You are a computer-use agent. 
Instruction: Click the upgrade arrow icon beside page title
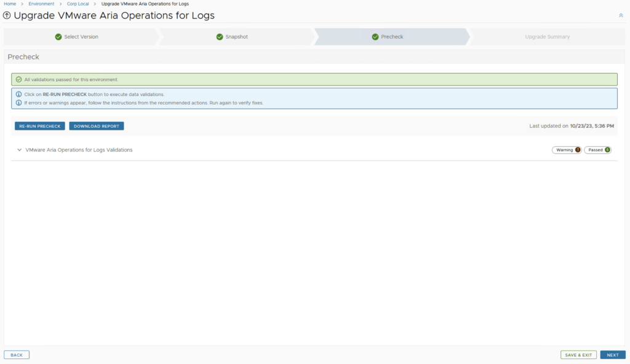tap(7, 15)
